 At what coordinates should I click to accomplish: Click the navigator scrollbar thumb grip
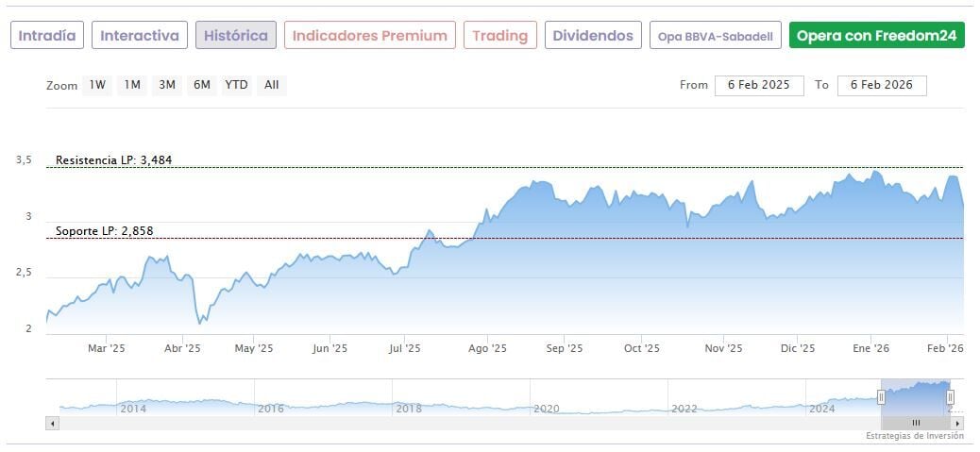[x=915, y=423]
